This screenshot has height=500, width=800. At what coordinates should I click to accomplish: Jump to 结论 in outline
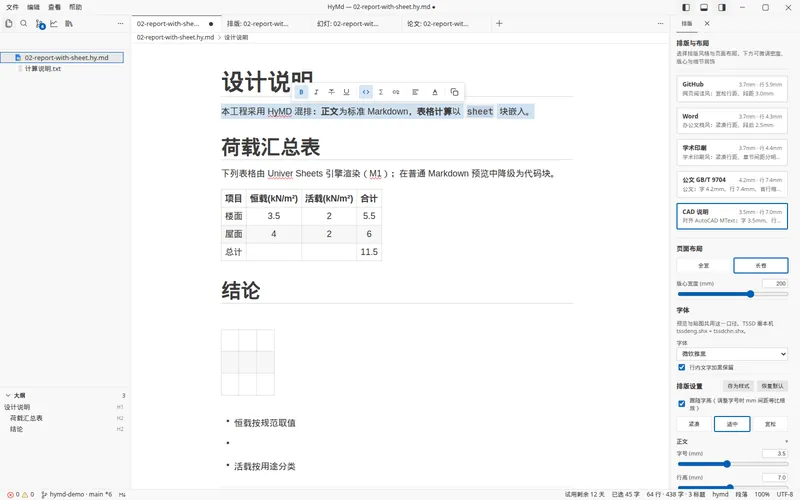coord(16,429)
